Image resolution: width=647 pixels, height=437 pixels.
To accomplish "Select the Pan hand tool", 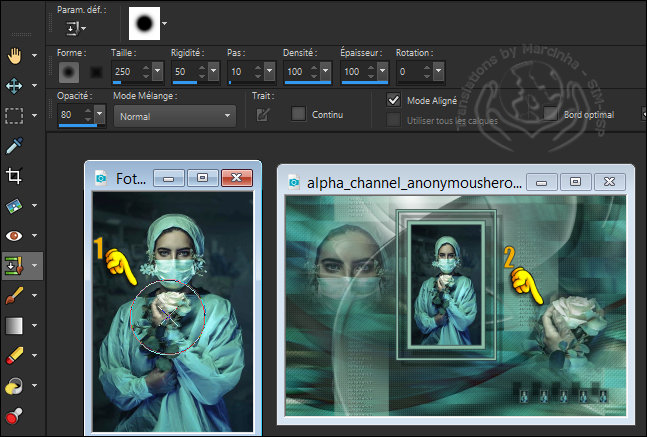I will (x=14, y=56).
